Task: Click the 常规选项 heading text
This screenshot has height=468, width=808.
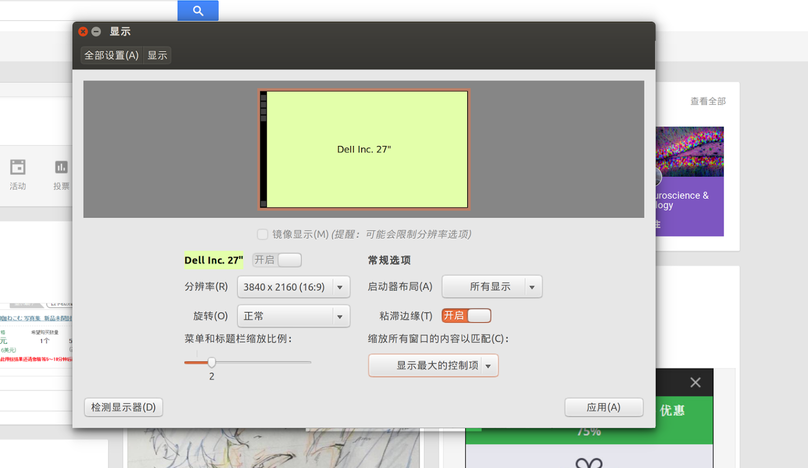Action: click(x=389, y=260)
